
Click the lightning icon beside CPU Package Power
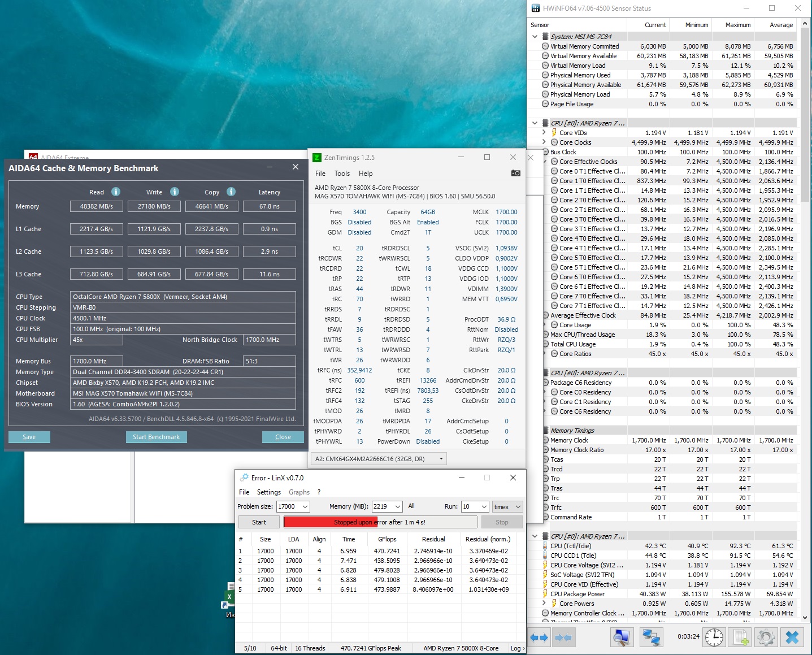[545, 594]
